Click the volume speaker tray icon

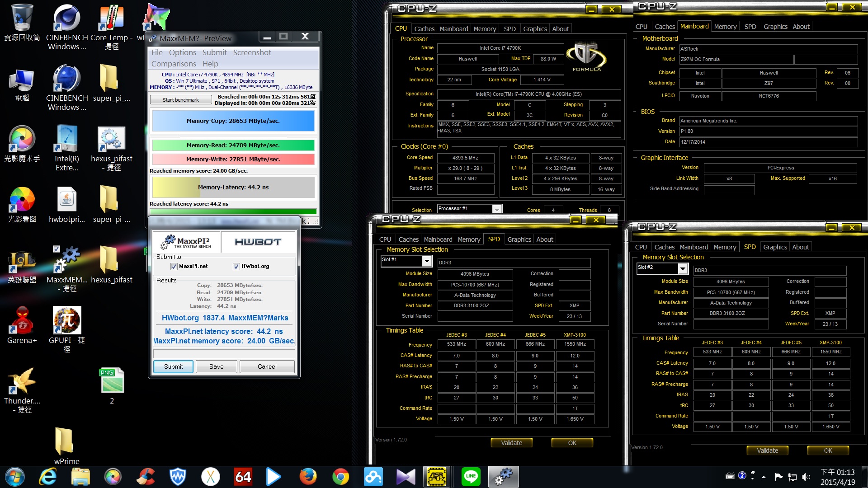pyautogui.click(x=806, y=477)
